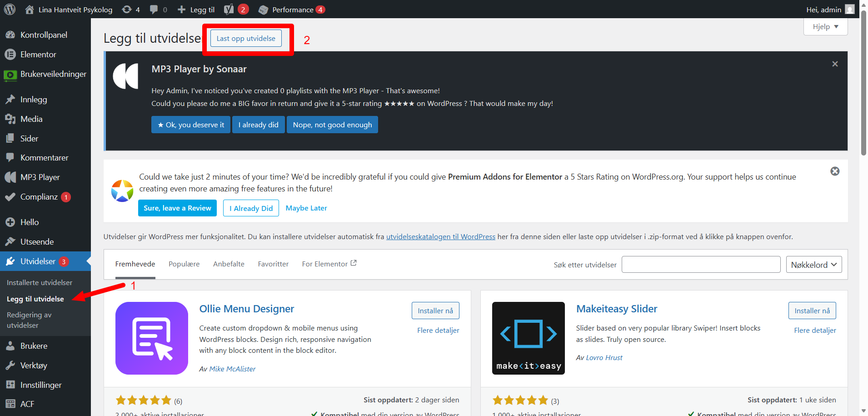Screen dimensions: 868x416
Task: Dismiss the MP3 Player by Sonaar notice
Action: coord(835,64)
